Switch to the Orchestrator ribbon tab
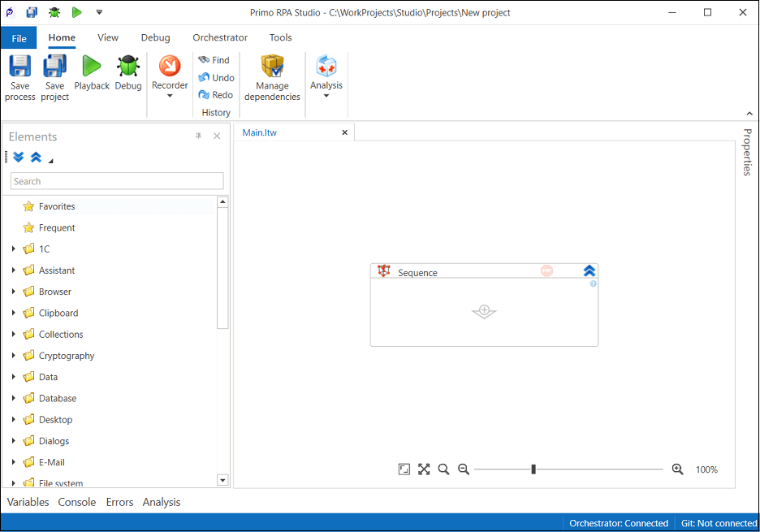This screenshot has height=532, width=760. coord(220,37)
